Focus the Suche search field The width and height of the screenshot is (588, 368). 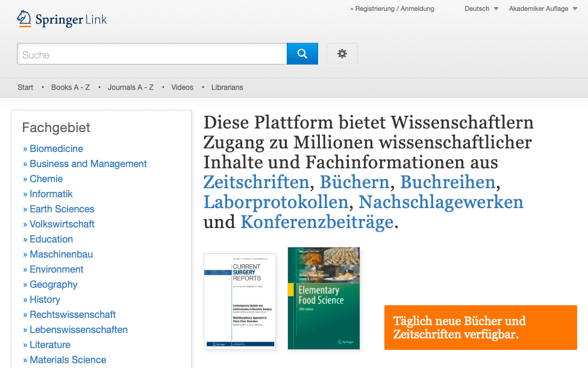(152, 54)
